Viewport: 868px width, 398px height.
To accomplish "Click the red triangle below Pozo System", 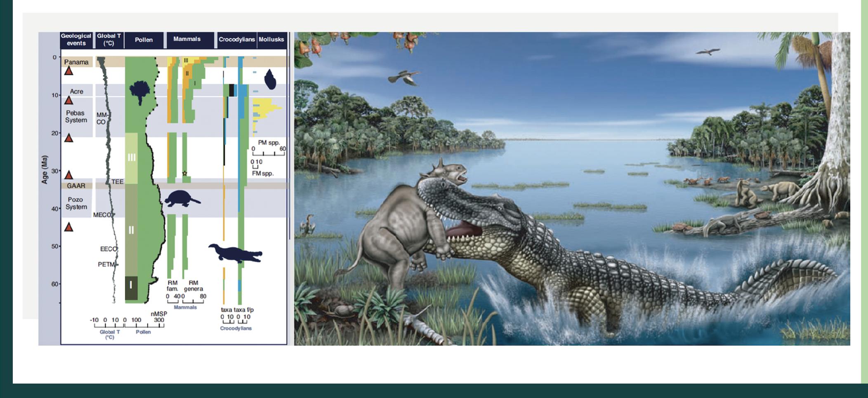I will (69, 227).
